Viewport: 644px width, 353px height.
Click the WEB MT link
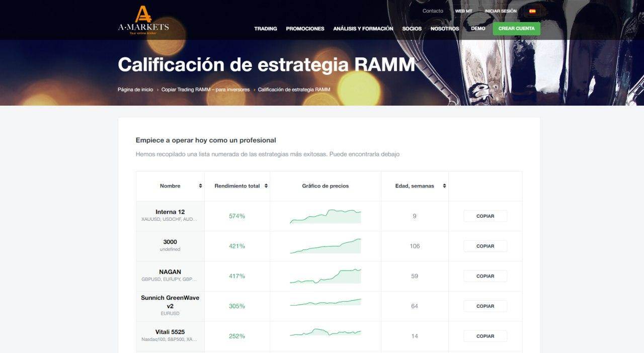pos(463,11)
